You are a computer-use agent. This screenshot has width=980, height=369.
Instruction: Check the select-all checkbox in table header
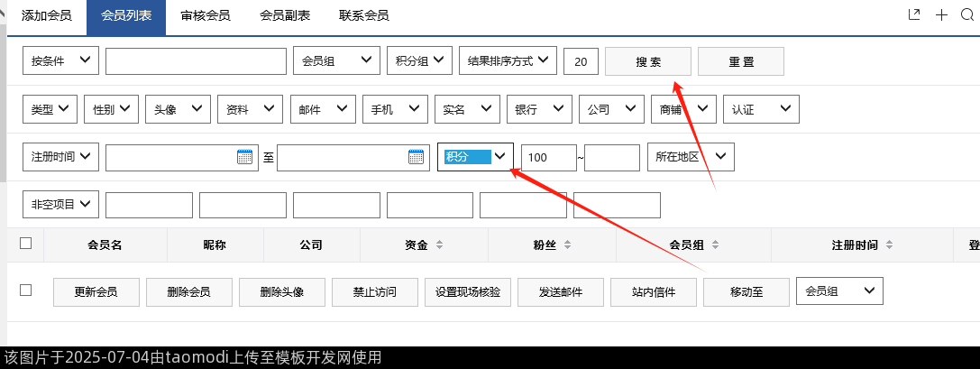click(25, 243)
